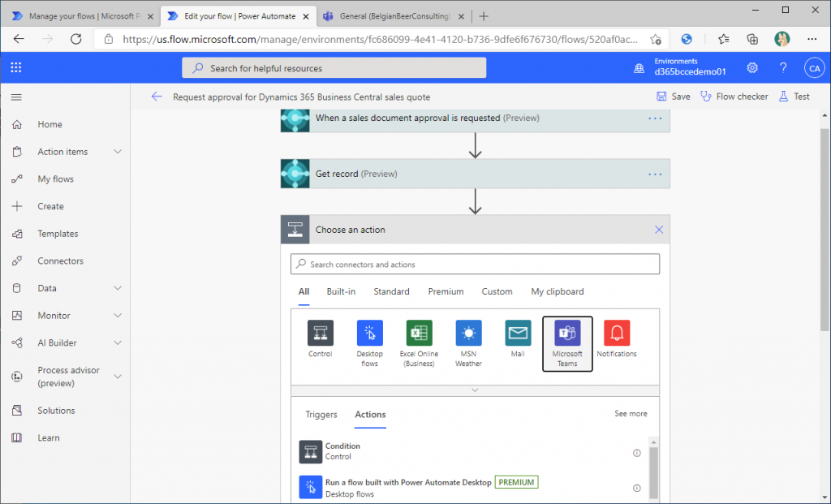Switch to the Manage your flows browser tab
The image size is (831, 504).
[x=83, y=16]
